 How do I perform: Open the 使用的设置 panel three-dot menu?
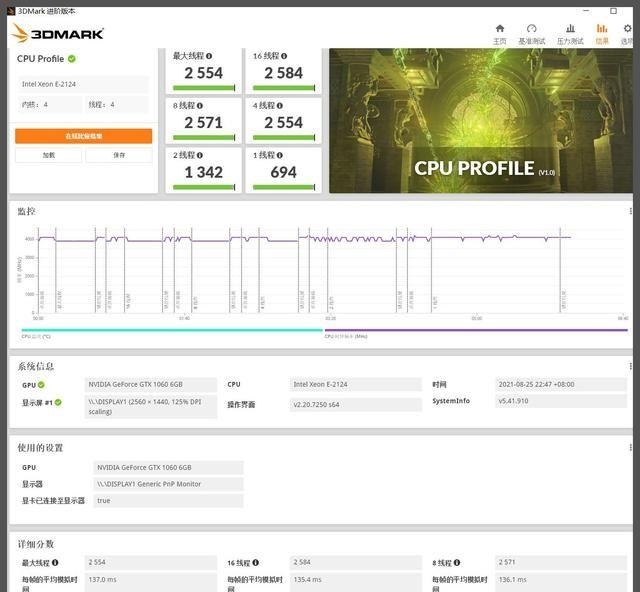coord(631,448)
